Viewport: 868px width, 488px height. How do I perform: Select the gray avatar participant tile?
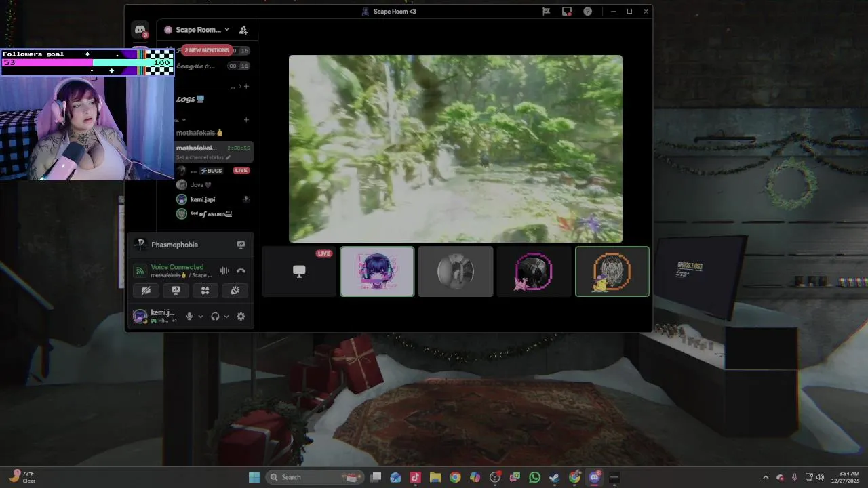click(x=456, y=271)
